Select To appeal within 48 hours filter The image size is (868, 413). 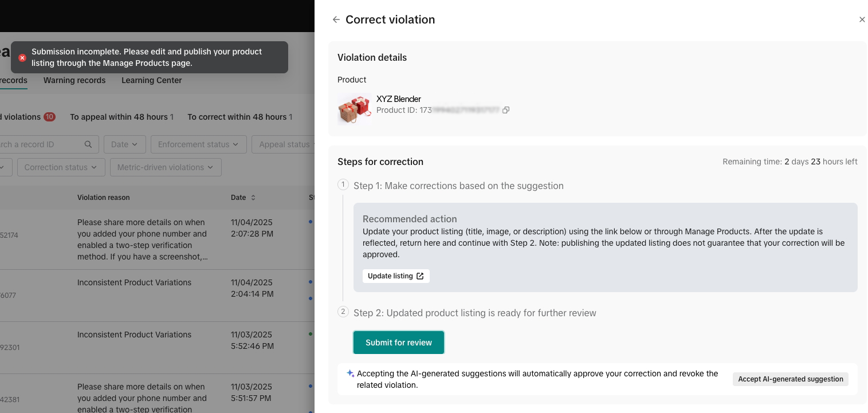pos(122,117)
